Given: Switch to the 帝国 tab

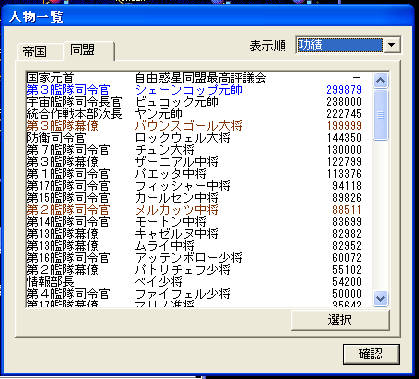Looking at the screenshot, I should point(35,52).
